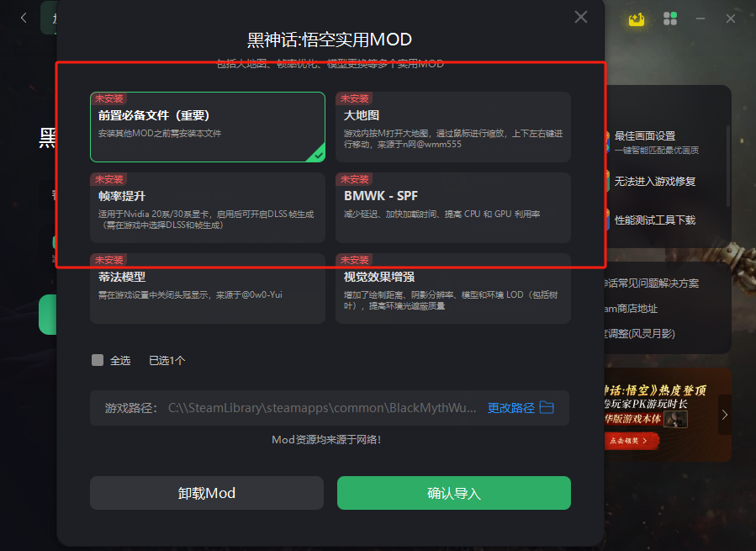Click the back arrow at top left

(x=24, y=19)
